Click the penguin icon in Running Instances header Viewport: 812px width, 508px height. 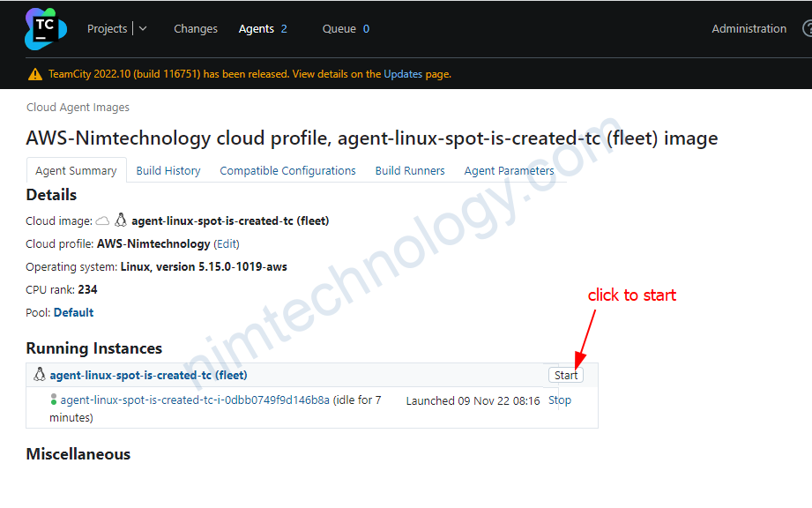[40, 375]
